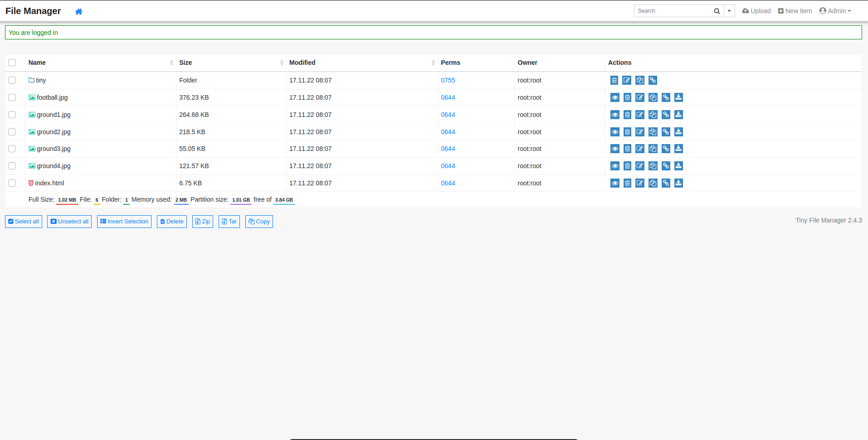Preview football.jpg with the eye icon

tap(615, 97)
